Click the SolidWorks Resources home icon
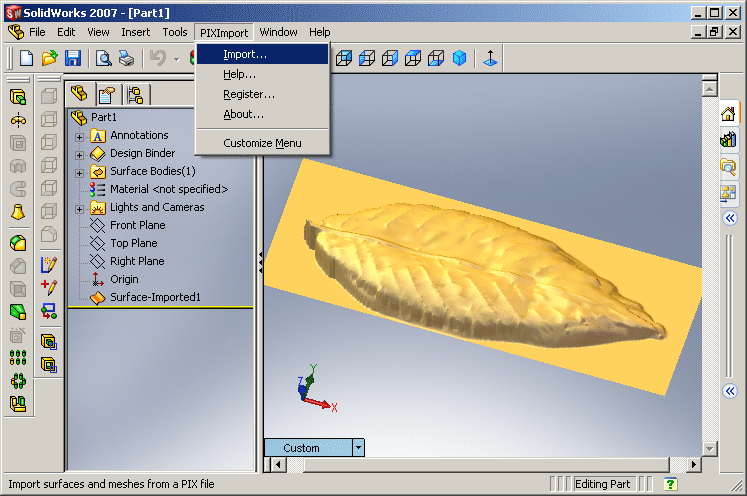Viewport: 747px width, 496px height. click(728, 114)
